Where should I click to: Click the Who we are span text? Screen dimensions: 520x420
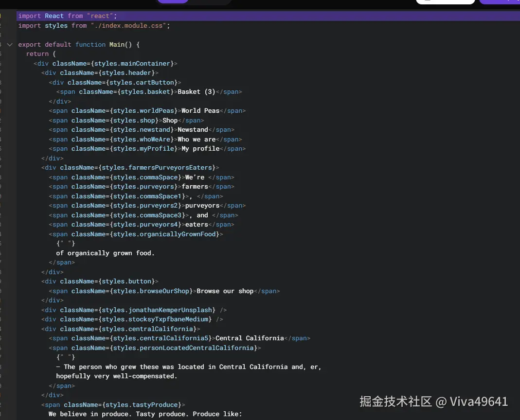pyautogui.click(x=197, y=139)
